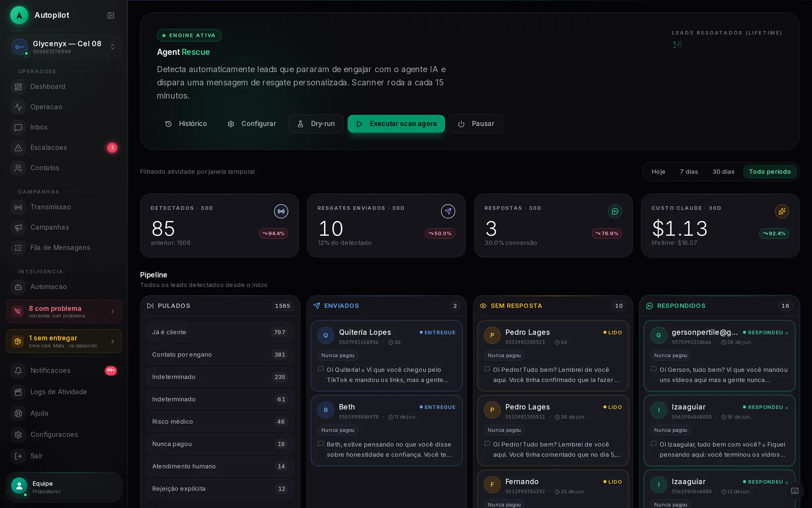
Task: Click the Resgates Enviados send icon
Action: coord(448,211)
